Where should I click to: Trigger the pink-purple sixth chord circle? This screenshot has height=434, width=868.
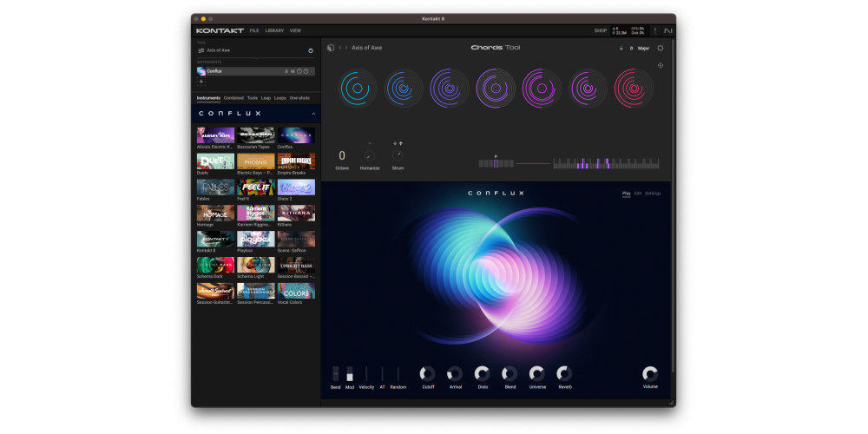588,88
